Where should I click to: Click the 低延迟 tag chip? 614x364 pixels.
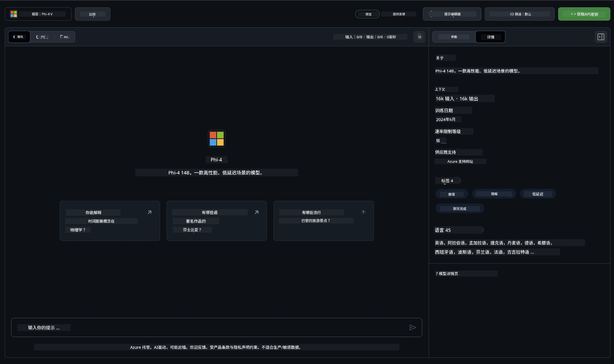(x=538, y=194)
